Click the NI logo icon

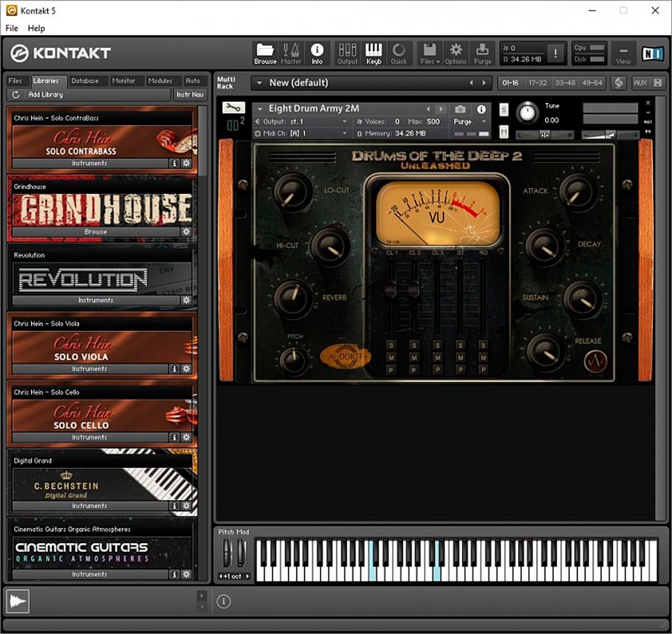point(652,53)
